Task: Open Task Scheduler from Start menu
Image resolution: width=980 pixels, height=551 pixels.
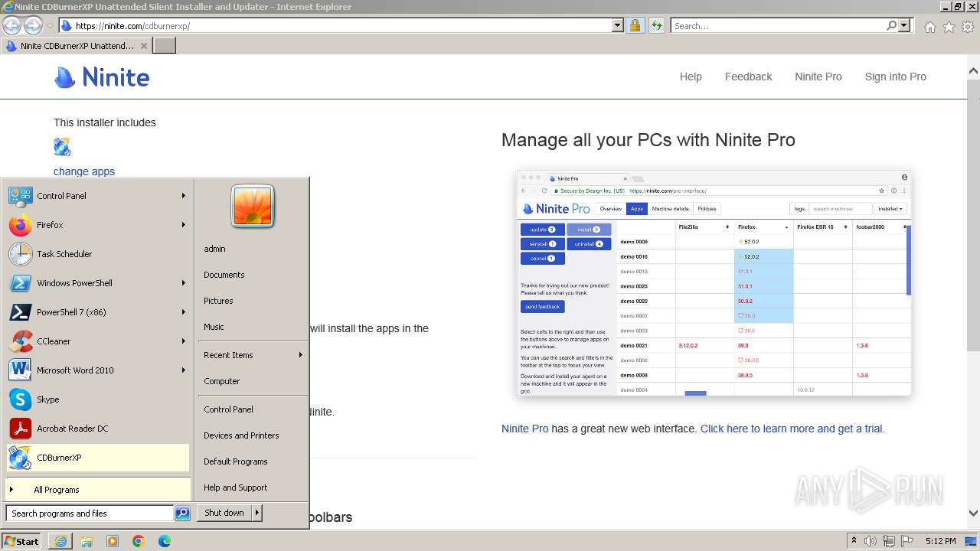Action: click(x=98, y=254)
